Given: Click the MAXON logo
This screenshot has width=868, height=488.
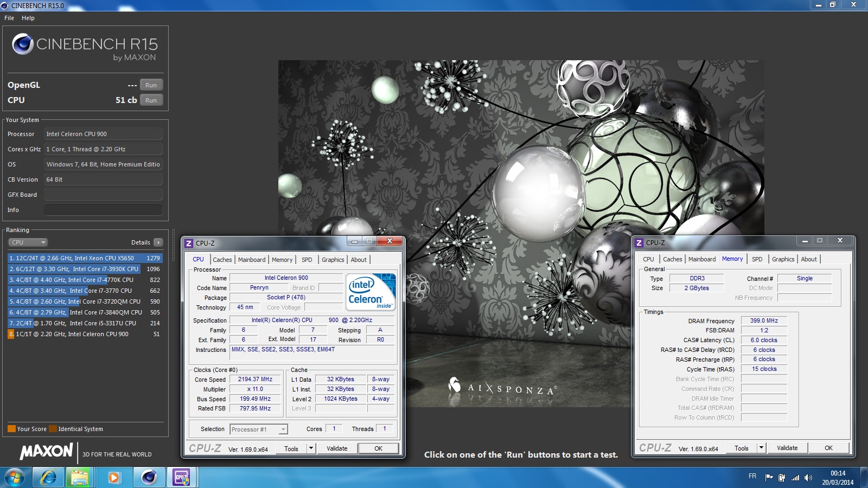Looking at the screenshot, I should click(47, 451).
